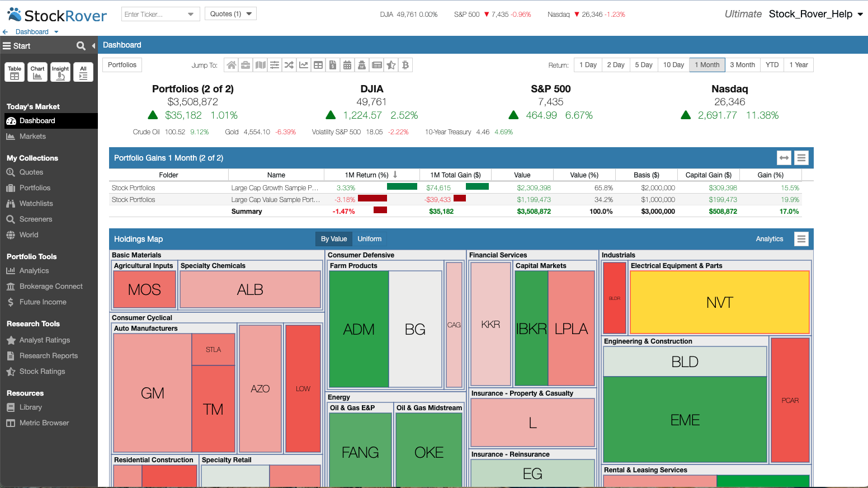The image size is (868, 488).
Task: Switch Holdings Map to Uniform sizing
Action: (370, 239)
